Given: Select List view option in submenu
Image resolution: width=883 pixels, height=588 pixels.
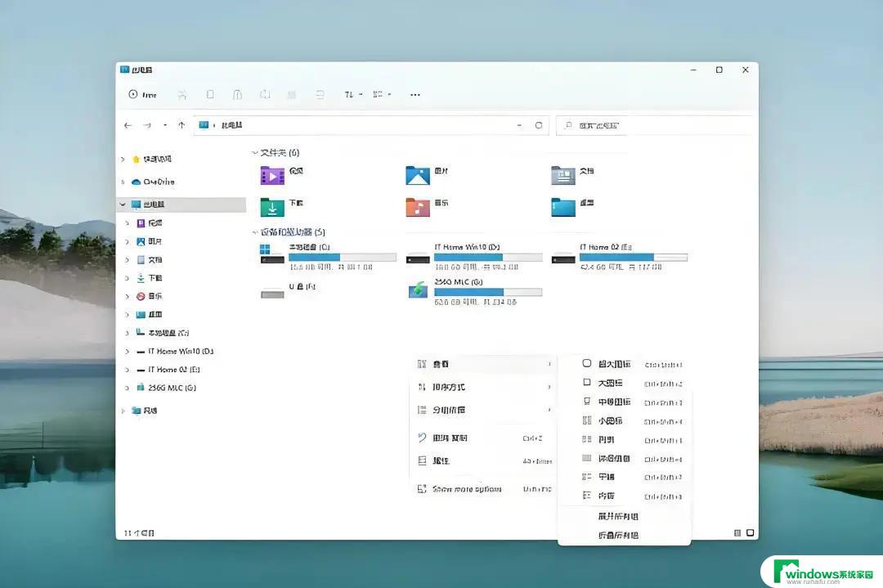Looking at the screenshot, I should point(624,440).
